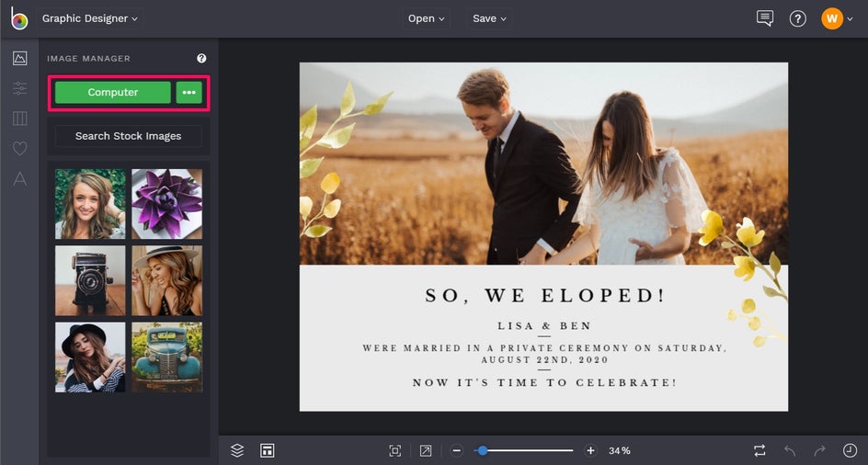Click the redo arrow icon

pos(820,450)
